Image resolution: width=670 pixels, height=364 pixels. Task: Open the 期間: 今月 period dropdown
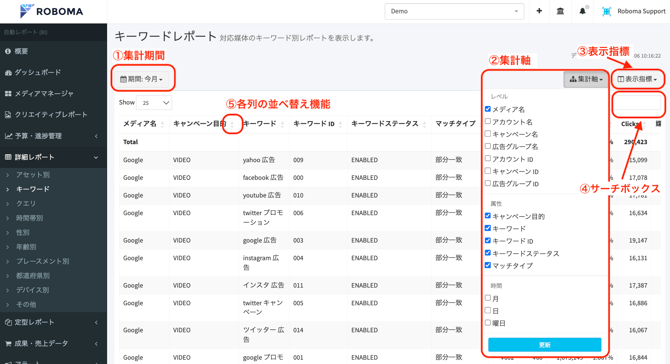coord(141,79)
